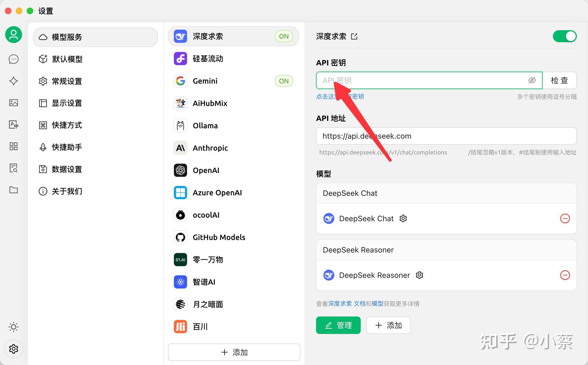588x365 pixels.
Task: Click the 检查 API key check button
Action: [559, 80]
